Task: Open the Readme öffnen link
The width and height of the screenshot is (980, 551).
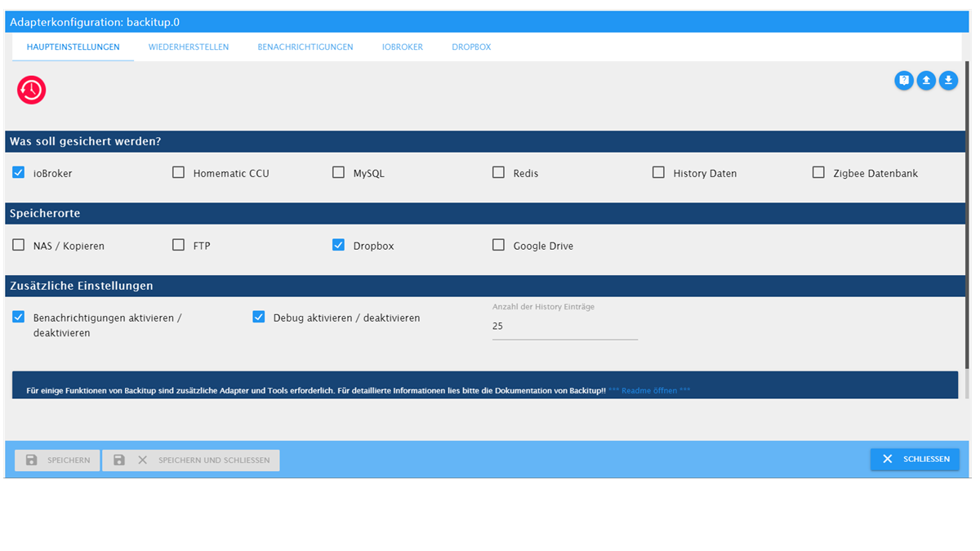Action: [x=649, y=391]
